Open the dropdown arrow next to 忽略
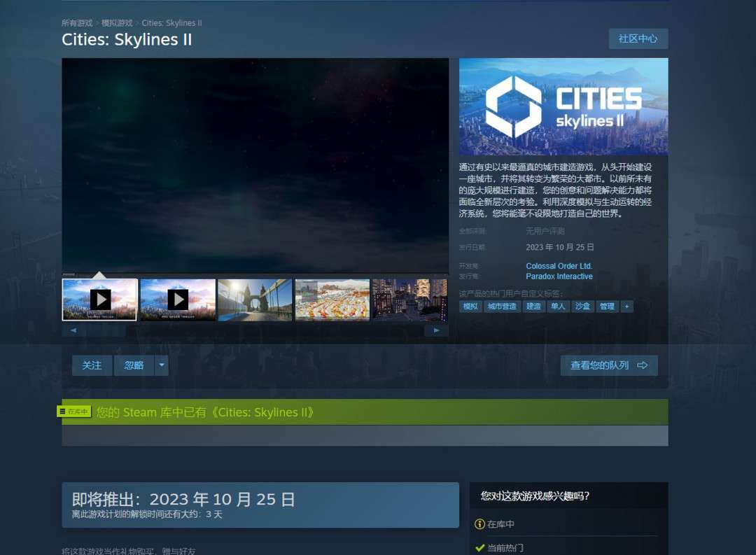 point(162,365)
